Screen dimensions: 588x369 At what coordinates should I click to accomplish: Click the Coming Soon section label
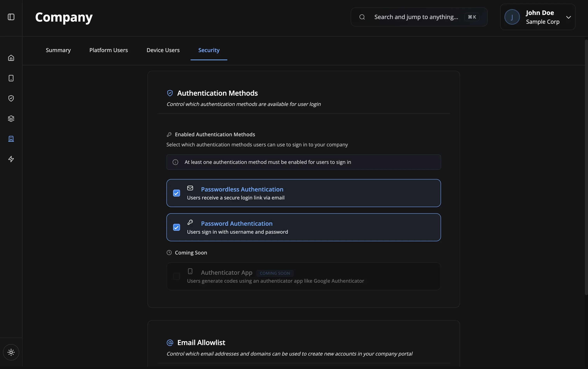coord(191,253)
